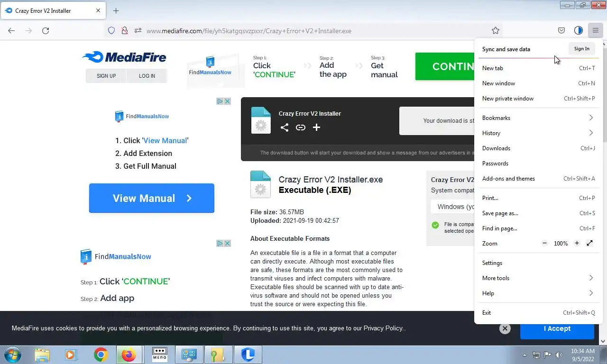Expand the History submenu

coord(538,133)
